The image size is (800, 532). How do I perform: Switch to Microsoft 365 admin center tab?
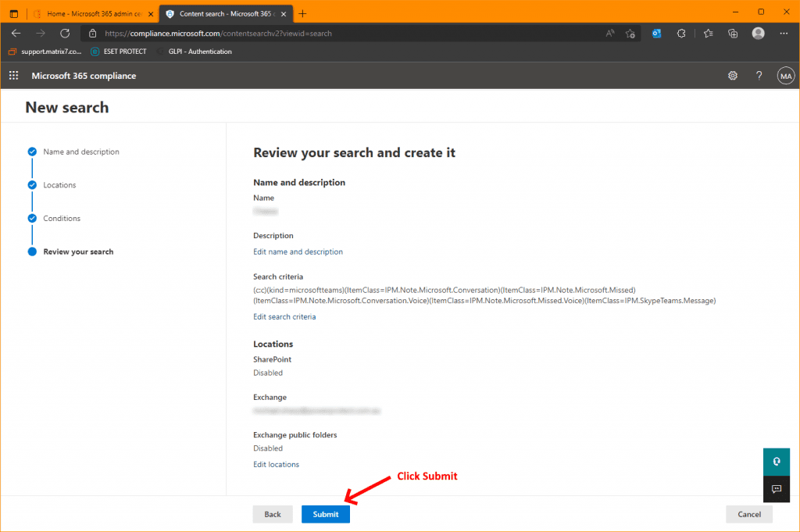point(90,14)
